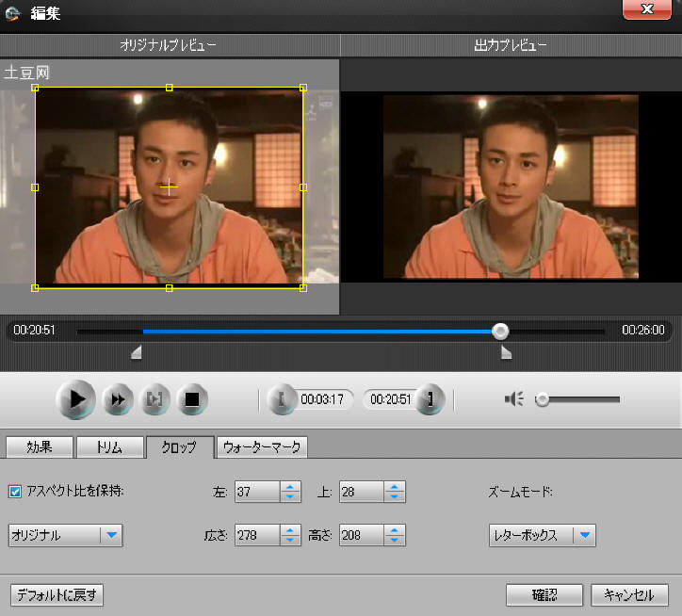Screen dimensions: 682x616
Task: Open the ウォーターマーク tab
Action: pyautogui.click(x=262, y=446)
